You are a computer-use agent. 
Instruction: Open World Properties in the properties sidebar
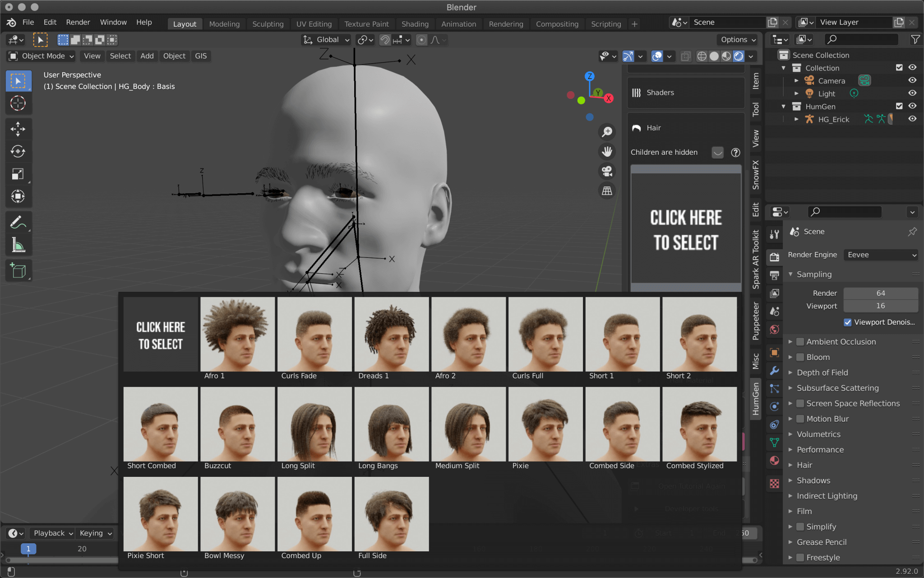[774, 329]
